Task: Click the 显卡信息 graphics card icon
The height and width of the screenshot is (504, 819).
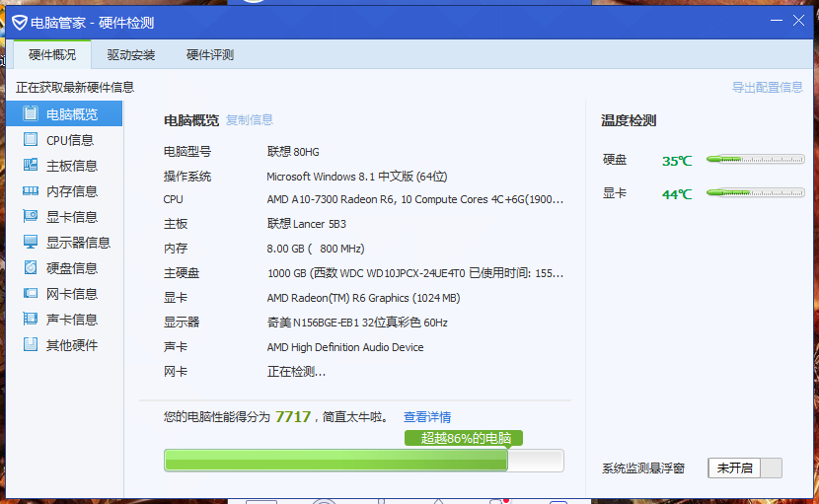Action: [31, 216]
